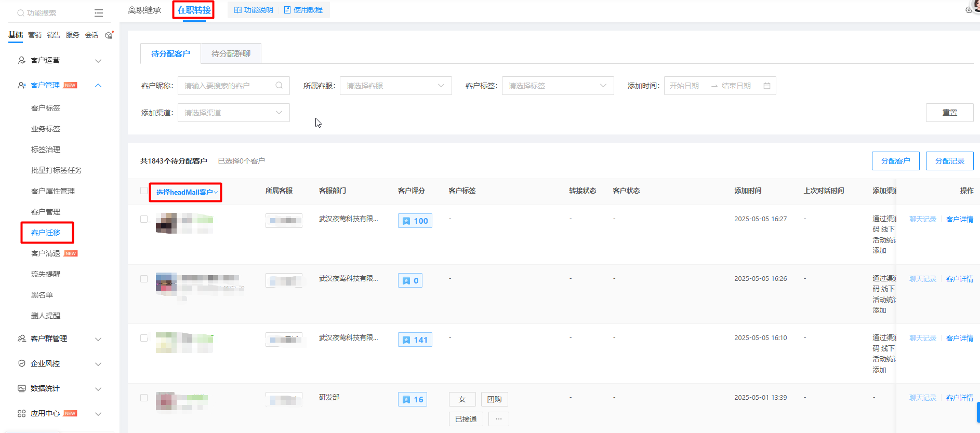Expand the 数据统计 menu section
980x433 pixels.
coord(98,389)
